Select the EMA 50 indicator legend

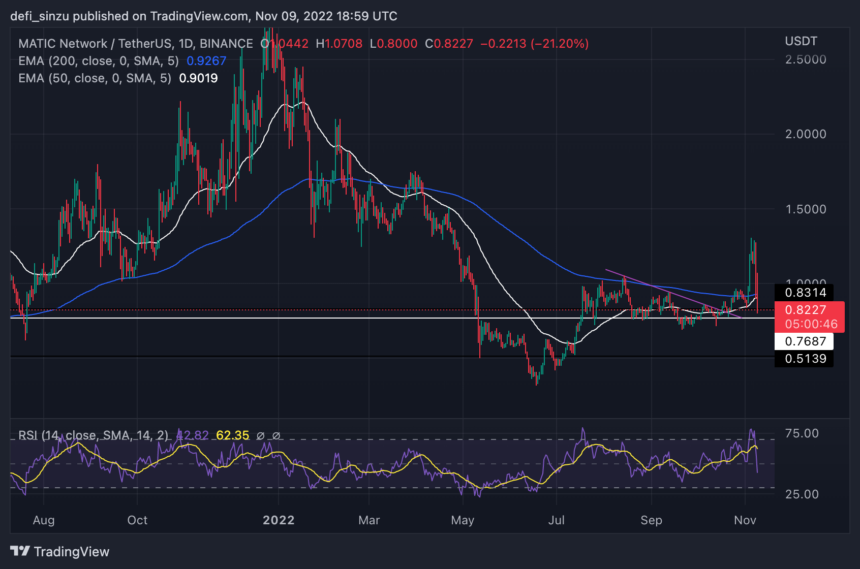pos(87,82)
